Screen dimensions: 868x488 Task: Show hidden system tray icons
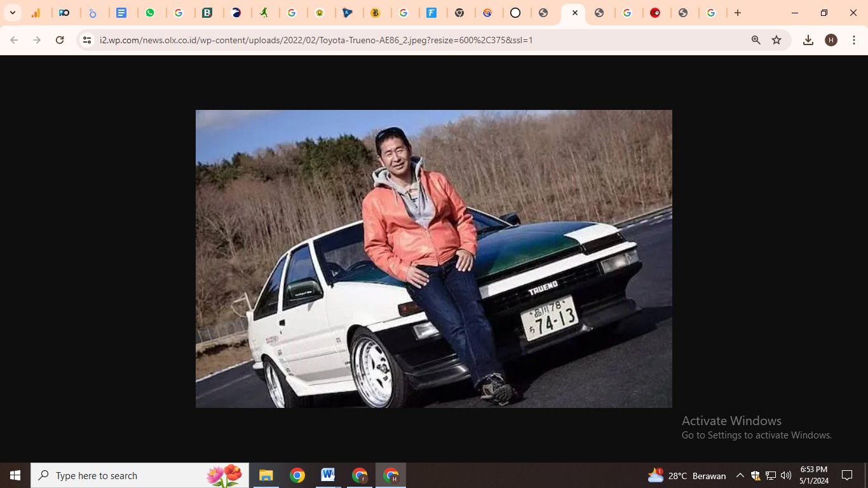(740, 475)
